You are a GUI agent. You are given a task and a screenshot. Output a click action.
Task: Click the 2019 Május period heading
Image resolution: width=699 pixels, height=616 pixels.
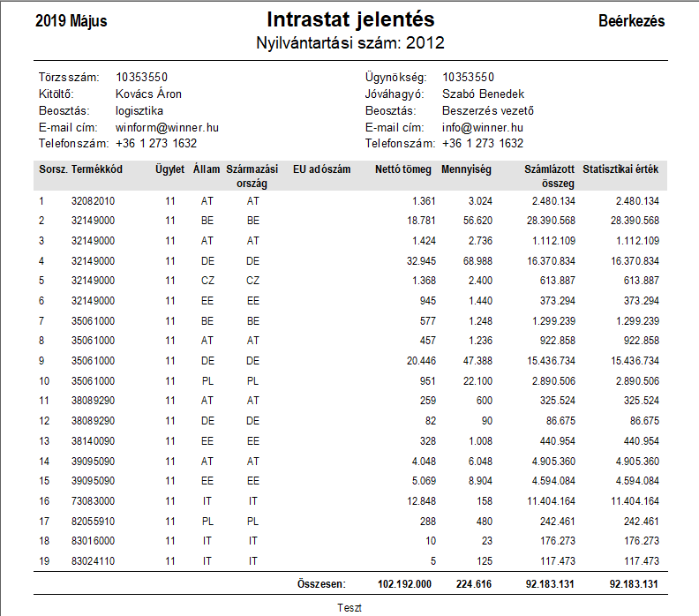click(x=71, y=21)
